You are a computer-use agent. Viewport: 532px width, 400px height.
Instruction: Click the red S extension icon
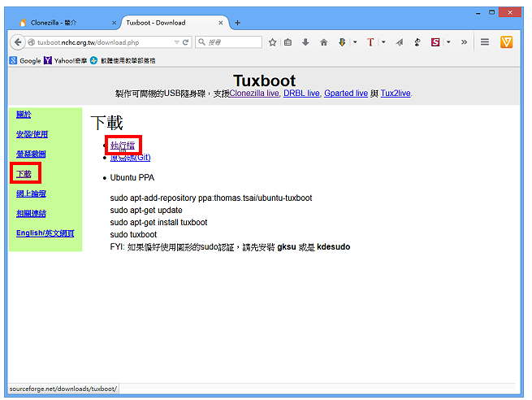(435, 42)
